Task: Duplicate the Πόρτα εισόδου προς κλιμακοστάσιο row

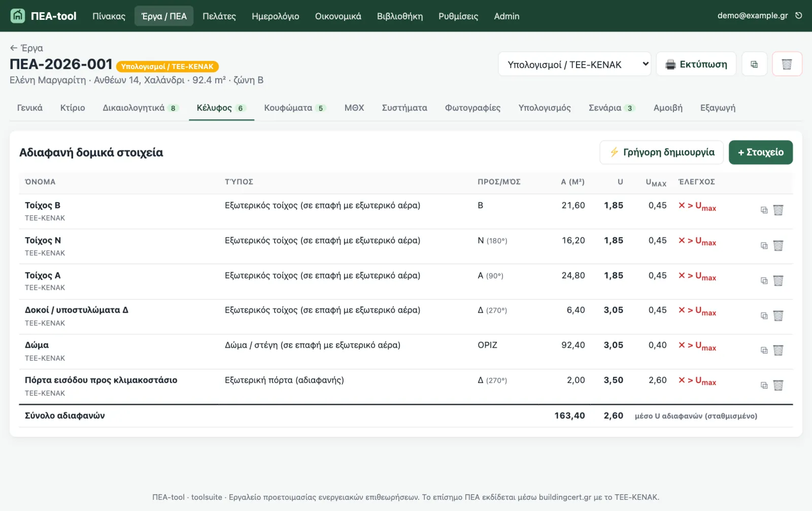Action: click(764, 385)
